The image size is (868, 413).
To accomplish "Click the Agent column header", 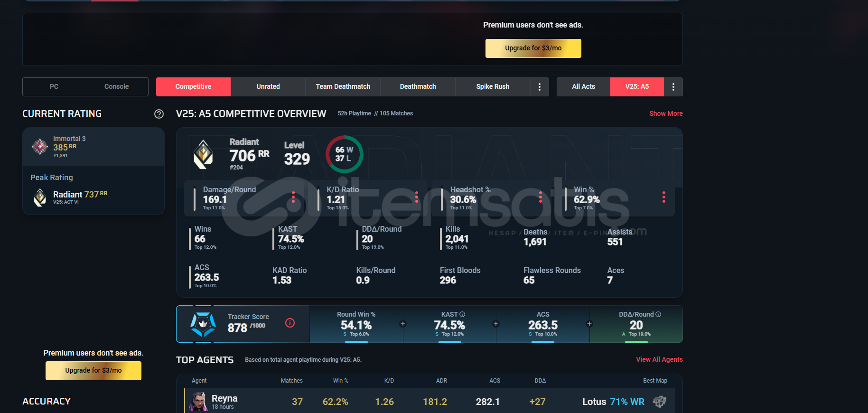I will click(199, 381).
